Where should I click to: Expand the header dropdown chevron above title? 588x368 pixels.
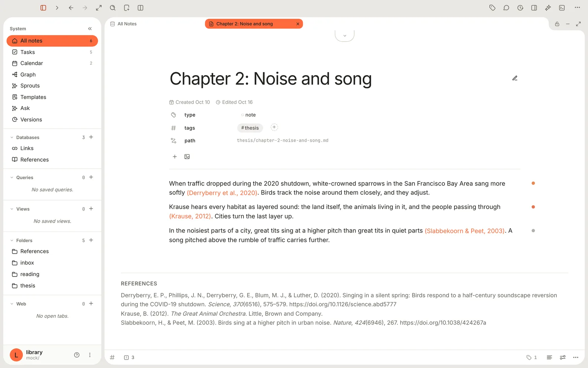point(345,36)
